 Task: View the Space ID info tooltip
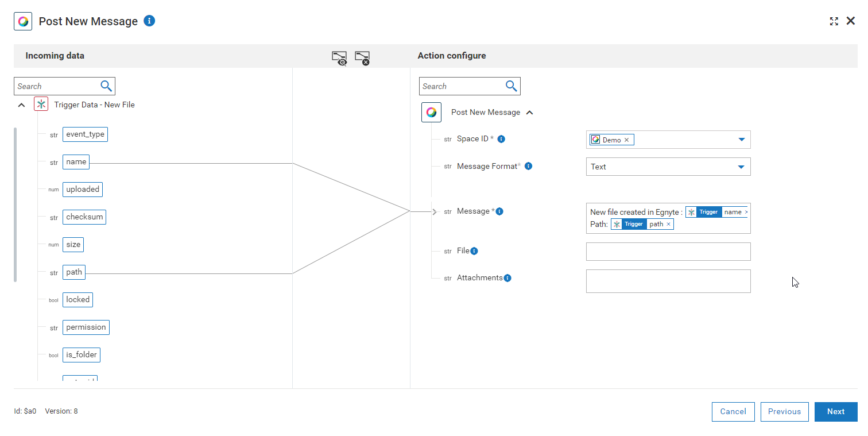point(501,138)
